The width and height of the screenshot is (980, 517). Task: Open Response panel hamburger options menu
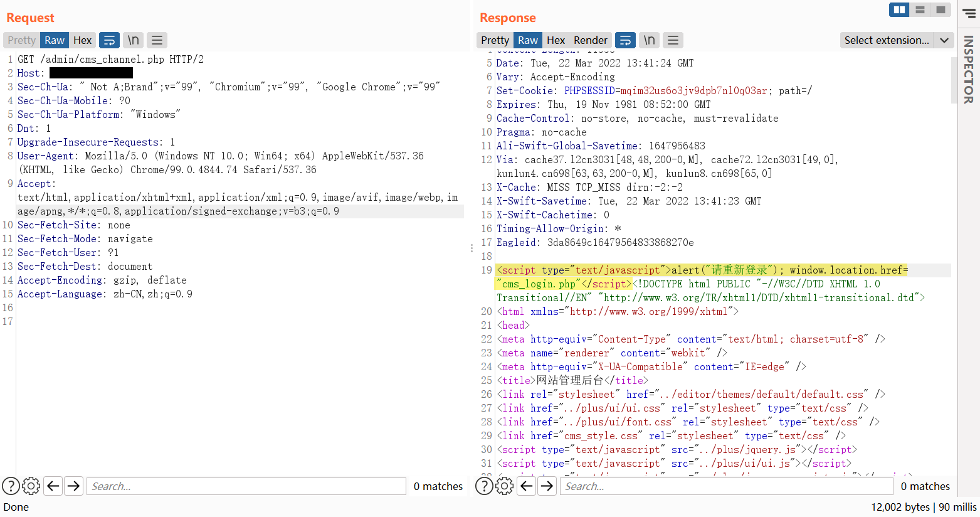click(x=673, y=40)
